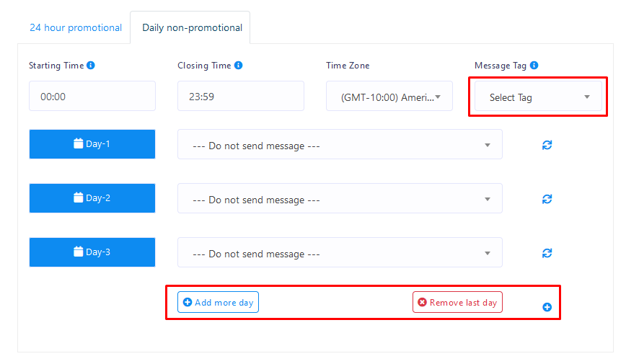Expand the Day-3 message dropdown
This screenshot has width=639, height=364.
click(x=340, y=253)
